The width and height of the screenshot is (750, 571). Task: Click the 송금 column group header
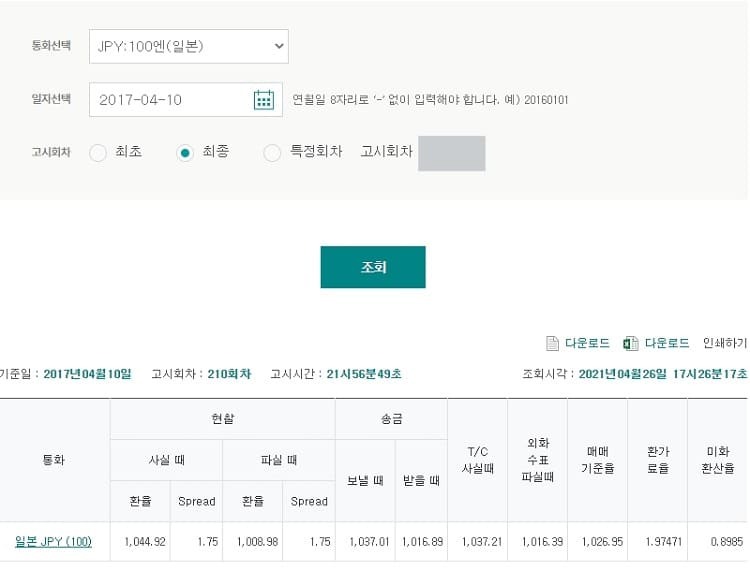[391, 419]
